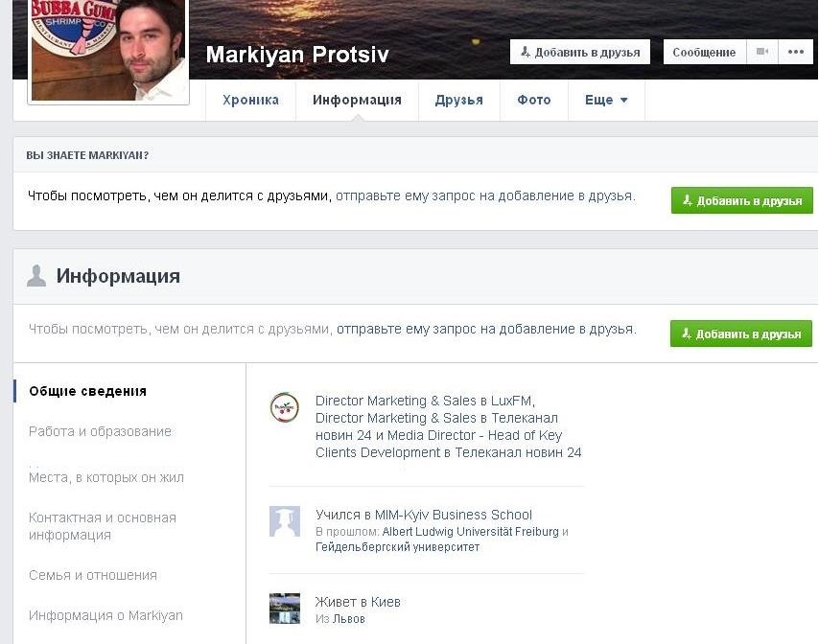Open Markiyan's profile picture
Screen dimensions: 819x644
point(108,51)
